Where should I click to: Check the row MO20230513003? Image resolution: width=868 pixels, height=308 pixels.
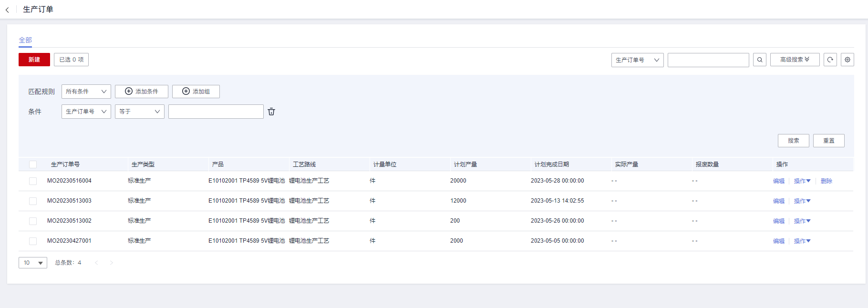[x=33, y=201]
